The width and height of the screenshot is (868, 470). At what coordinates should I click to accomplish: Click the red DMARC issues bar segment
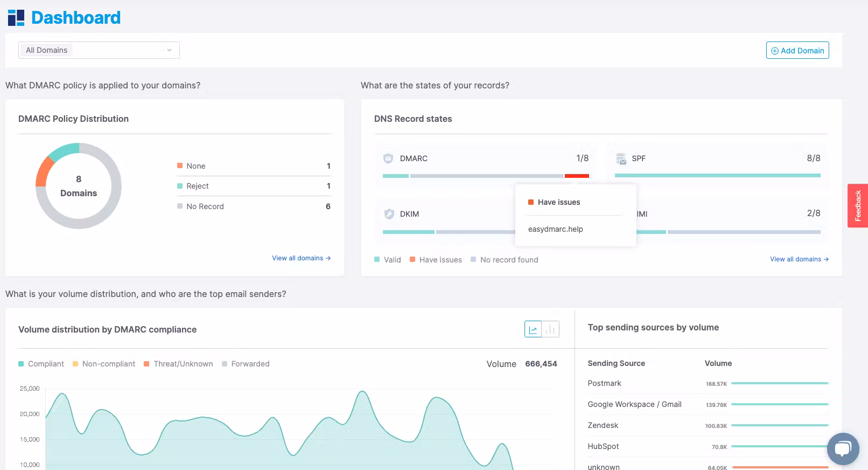tap(577, 176)
